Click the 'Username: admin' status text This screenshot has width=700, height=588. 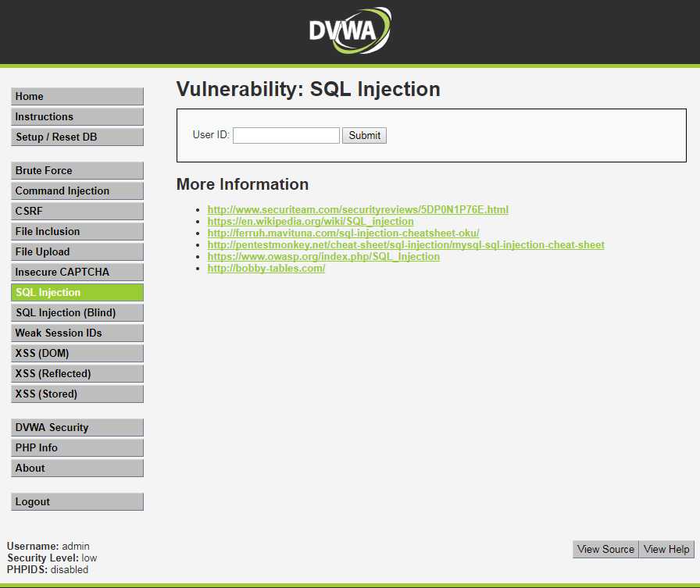[48, 546]
